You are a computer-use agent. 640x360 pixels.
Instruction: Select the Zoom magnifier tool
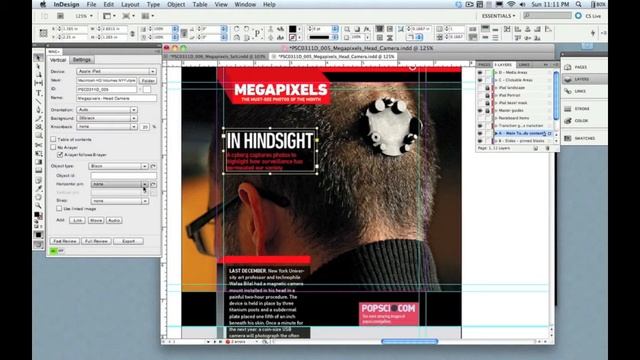[x=38, y=205]
